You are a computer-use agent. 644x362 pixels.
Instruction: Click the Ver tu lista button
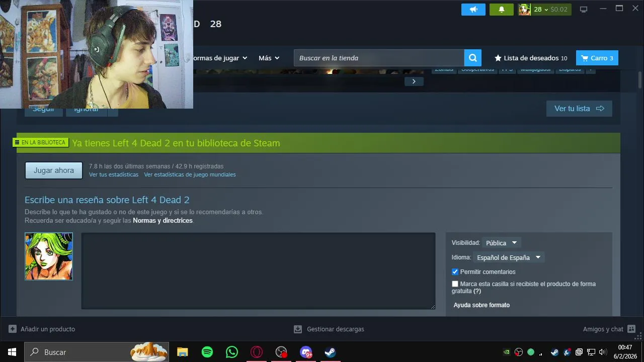coord(579,108)
